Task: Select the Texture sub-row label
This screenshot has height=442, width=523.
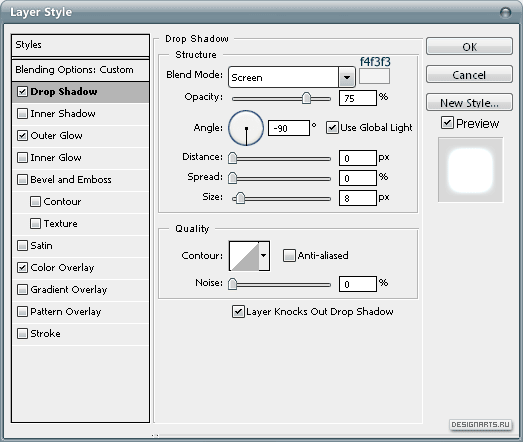Action: pos(60,224)
